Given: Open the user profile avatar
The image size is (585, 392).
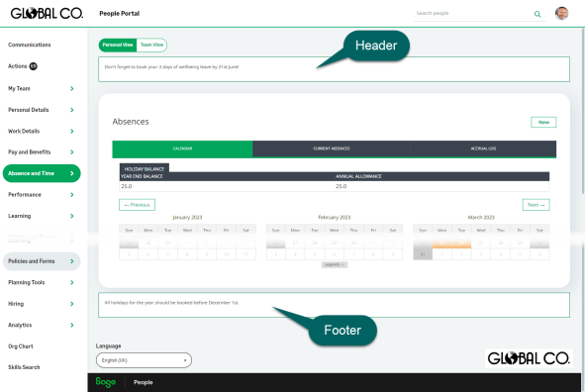Looking at the screenshot, I should [x=561, y=13].
